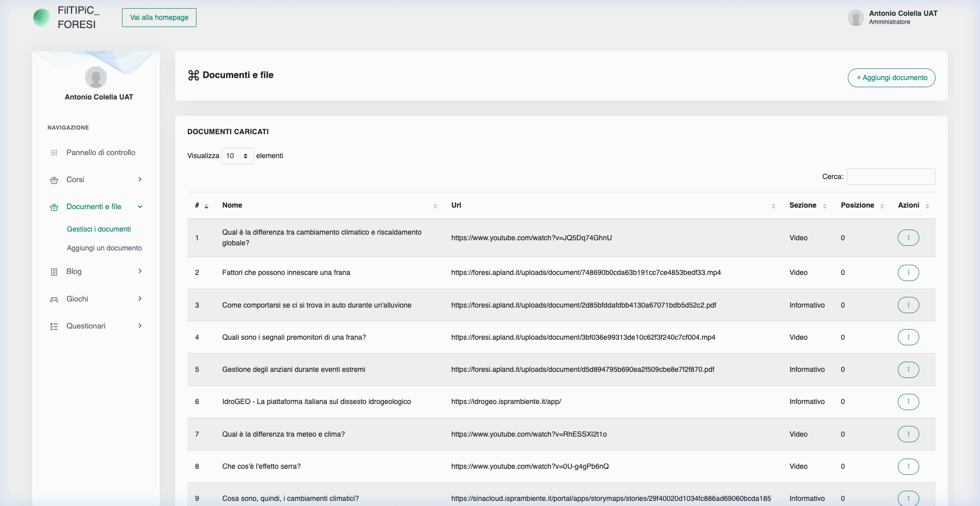Click the Pannello di controllo grid icon
This screenshot has width=980, height=506.
(54, 153)
